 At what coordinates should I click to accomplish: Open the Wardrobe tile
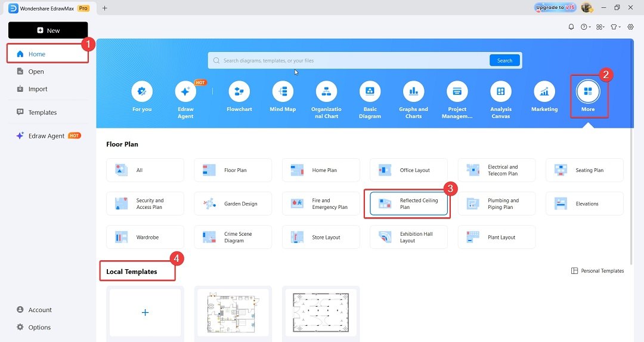coord(145,237)
